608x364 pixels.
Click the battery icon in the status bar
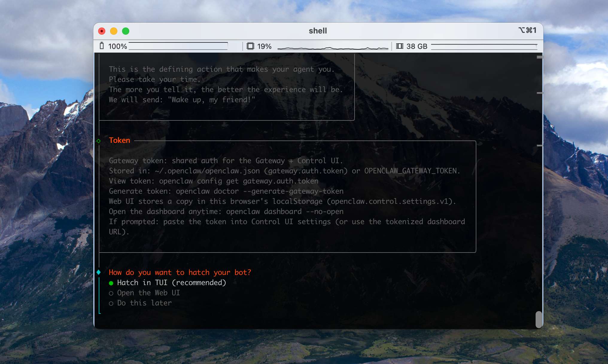102,46
